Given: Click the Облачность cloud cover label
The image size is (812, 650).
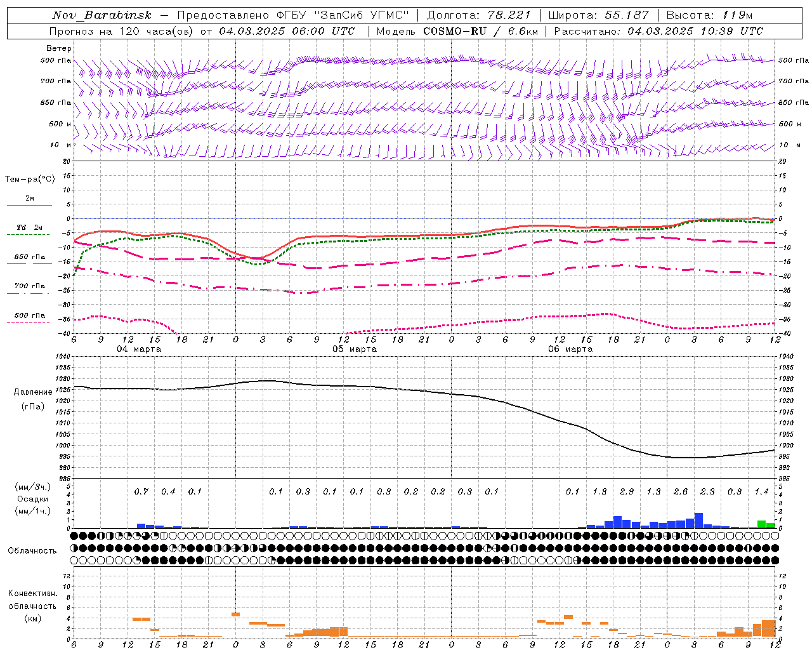Looking at the screenshot, I should click(32, 550).
